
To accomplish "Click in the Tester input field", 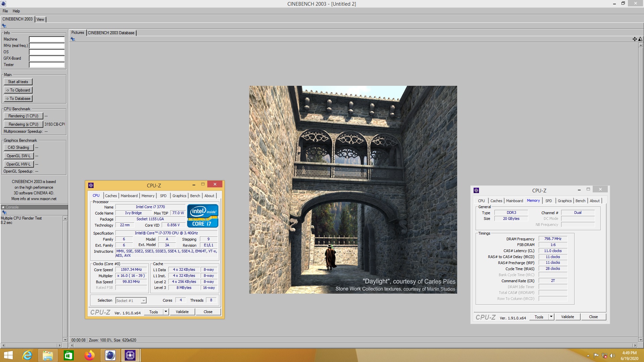I will coord(47,65).
